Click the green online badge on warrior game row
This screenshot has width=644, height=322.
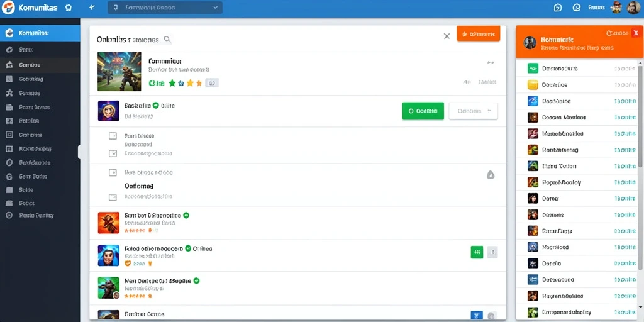pyautogui.click(x=186, y=215)
